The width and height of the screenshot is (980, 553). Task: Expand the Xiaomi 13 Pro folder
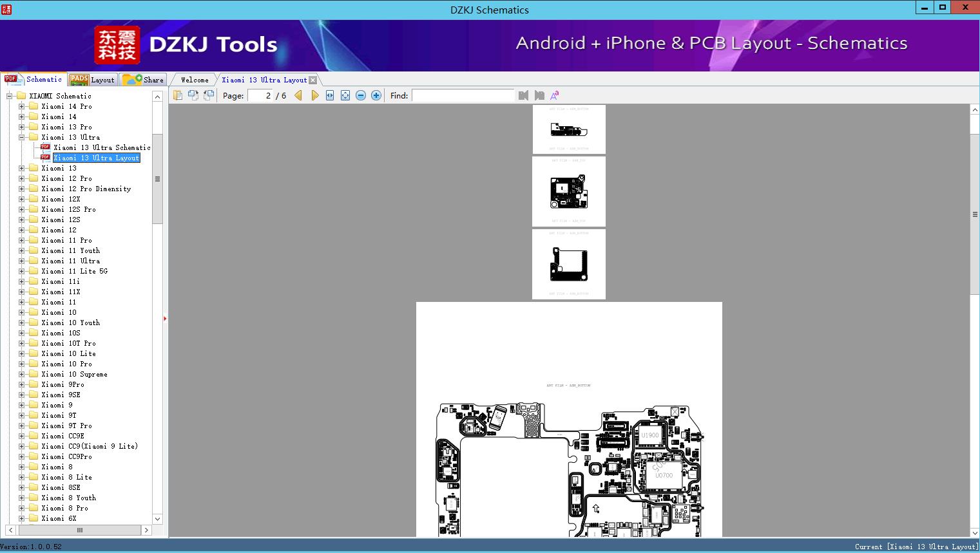(22, 127)
